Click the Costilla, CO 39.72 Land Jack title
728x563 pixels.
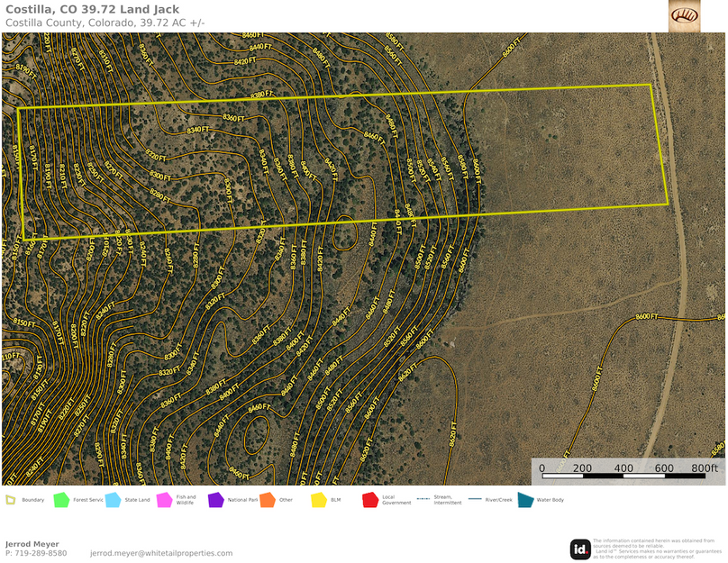tap(90, 9)
